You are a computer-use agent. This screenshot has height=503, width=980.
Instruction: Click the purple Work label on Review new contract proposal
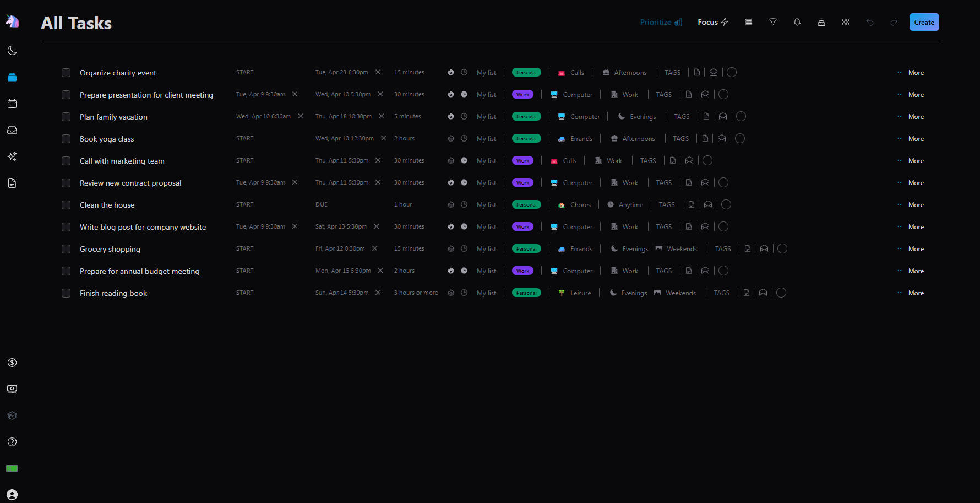pos(522,183)
